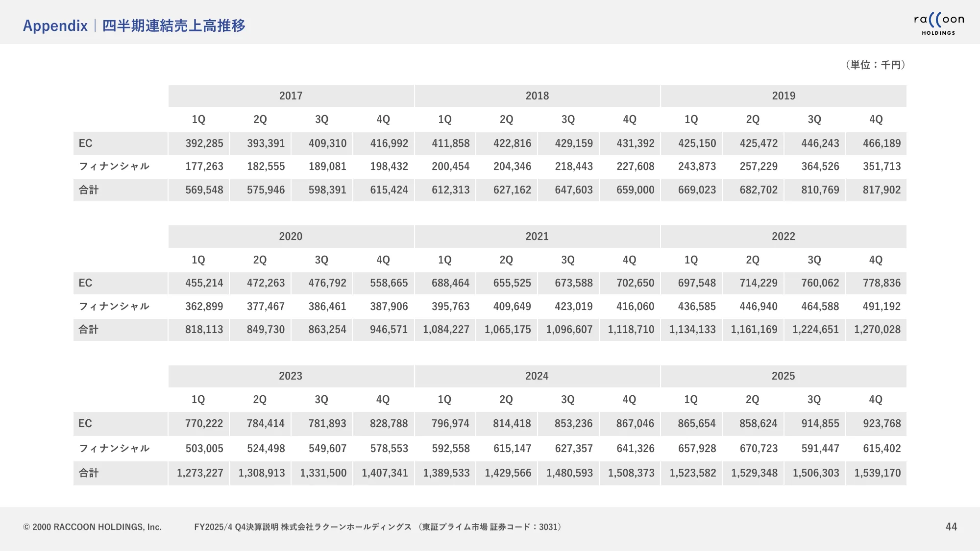
Task: Click 2024 4Q EC value 867,046
Action: point(635,424)
